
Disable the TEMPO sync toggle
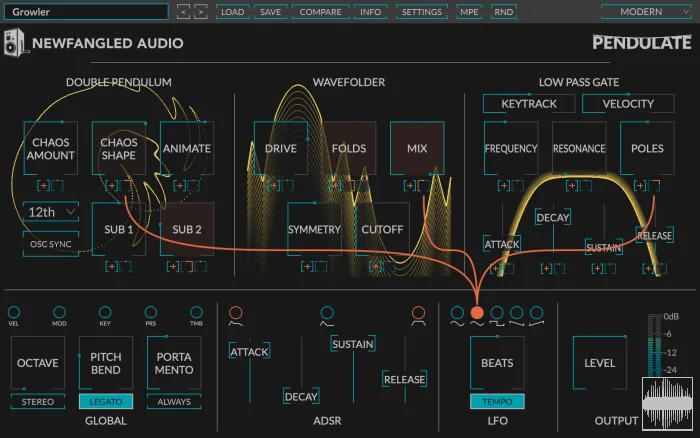497,401
